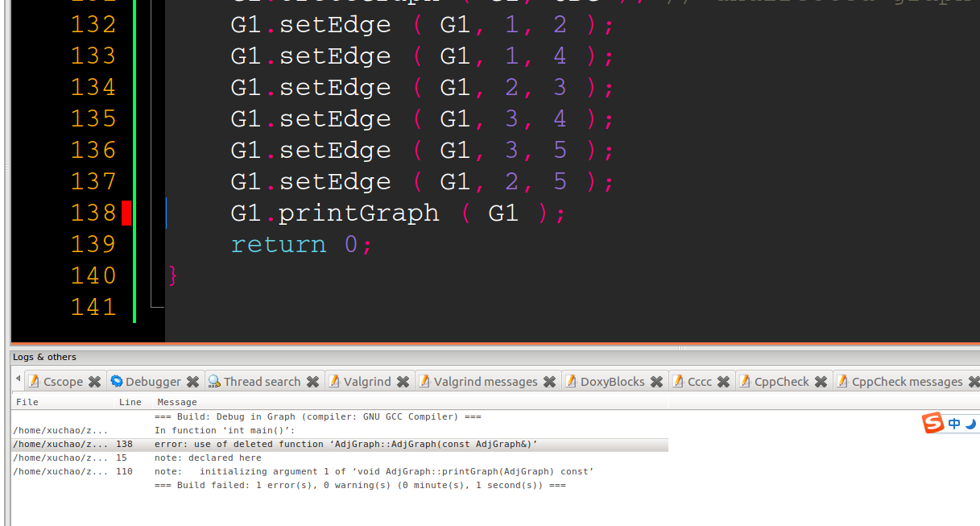980x526 pixels.
Task: Expand hidden tabs with the left arrow chevron
Action: pyautogui.click(x=18, y=381)
